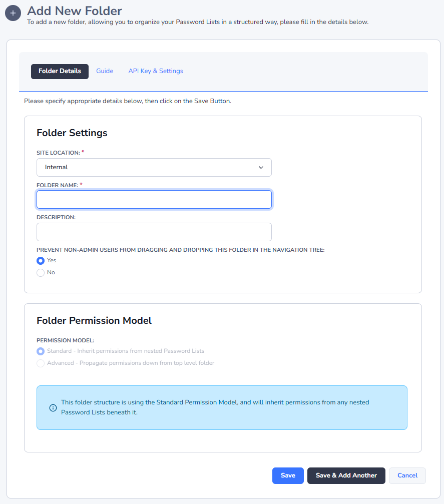
Task: Cancel adding the new folder
Action: (407, 475)
